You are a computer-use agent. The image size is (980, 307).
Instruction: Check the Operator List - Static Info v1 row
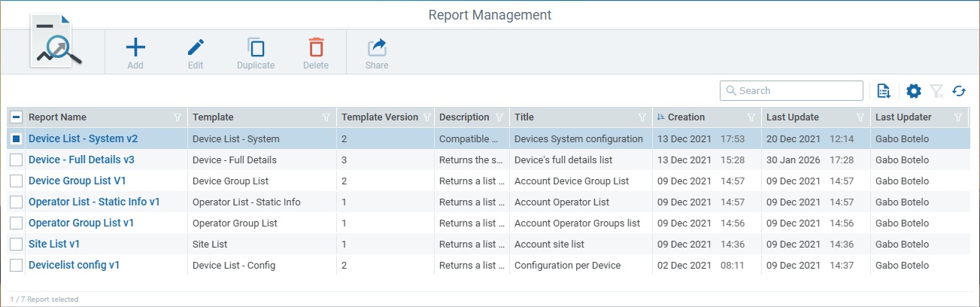click(x=16, y=202)
